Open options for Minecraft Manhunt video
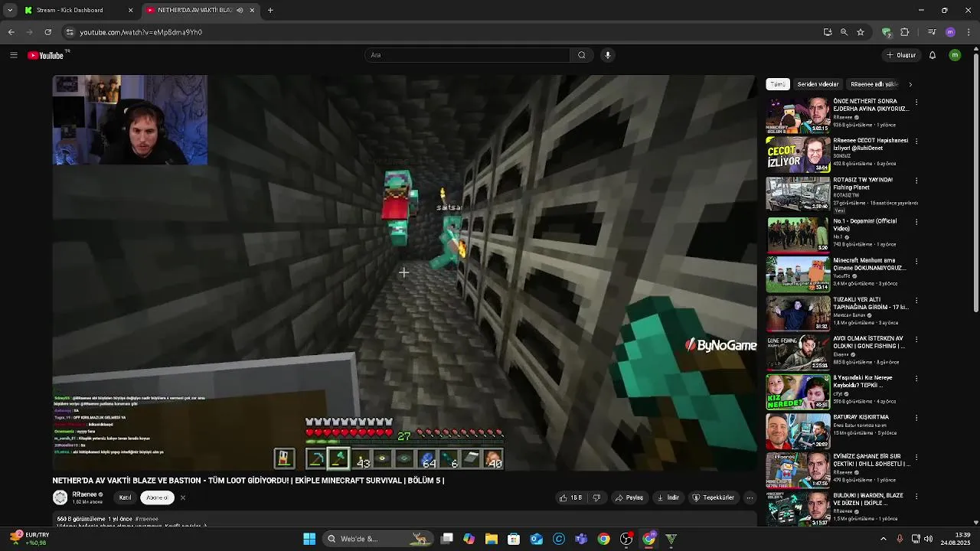The width and height of the screenshot is (980, 551). [916, 261]
